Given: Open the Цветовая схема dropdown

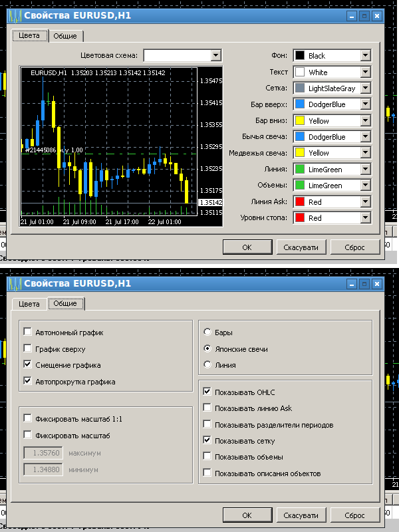Looking at the screenshot, I should pos(215,55).
